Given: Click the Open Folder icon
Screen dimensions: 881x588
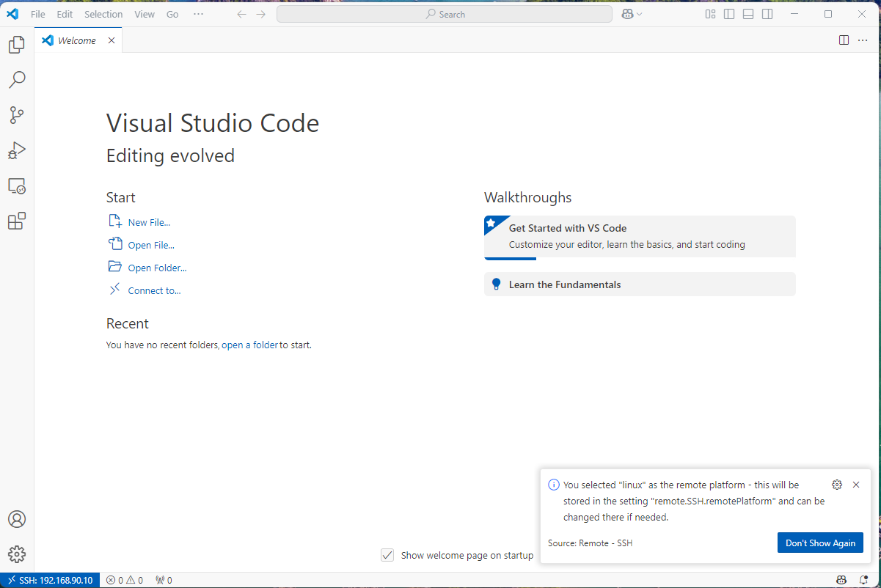Looking at the screenshot, I should [115, 267].
